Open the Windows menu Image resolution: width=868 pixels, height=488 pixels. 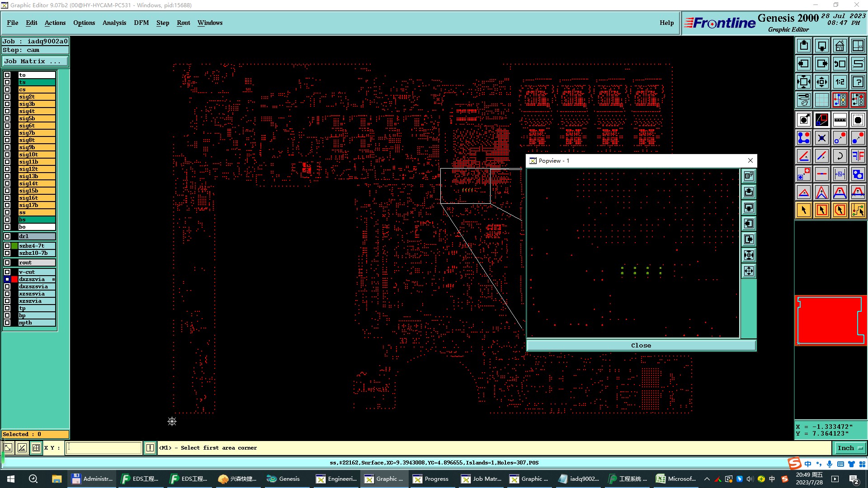coord(210,23)
